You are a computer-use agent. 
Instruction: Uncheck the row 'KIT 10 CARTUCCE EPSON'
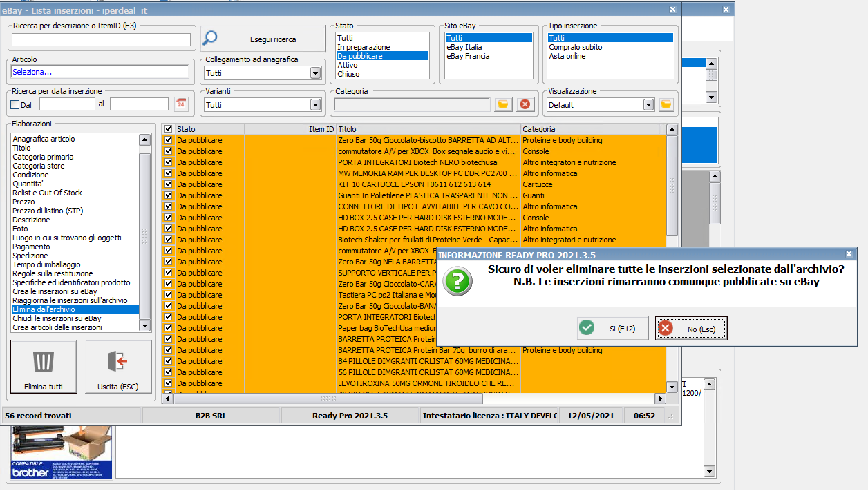click(x=168, y=184)
